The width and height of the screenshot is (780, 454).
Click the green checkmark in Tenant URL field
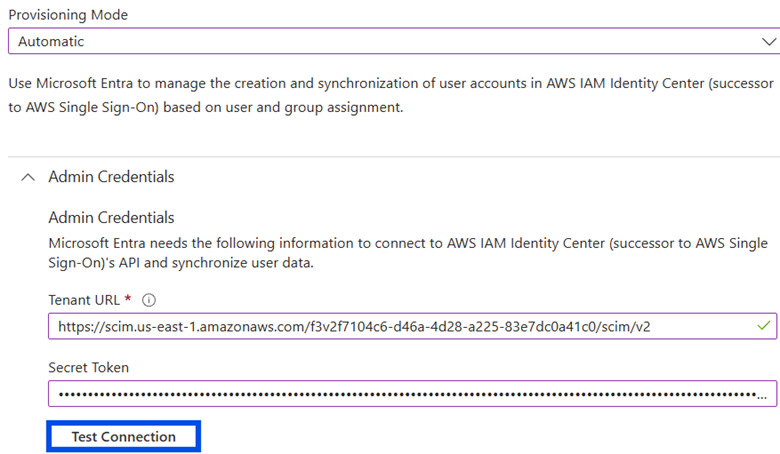[x=764, y=326]
